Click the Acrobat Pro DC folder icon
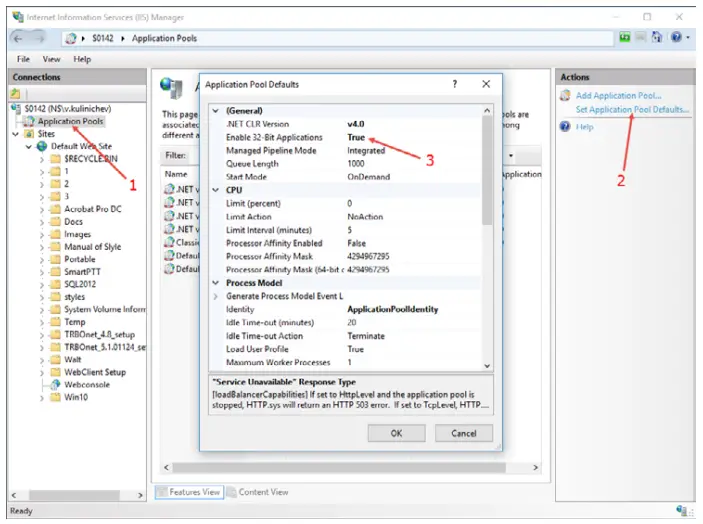 tap(55, 209)
